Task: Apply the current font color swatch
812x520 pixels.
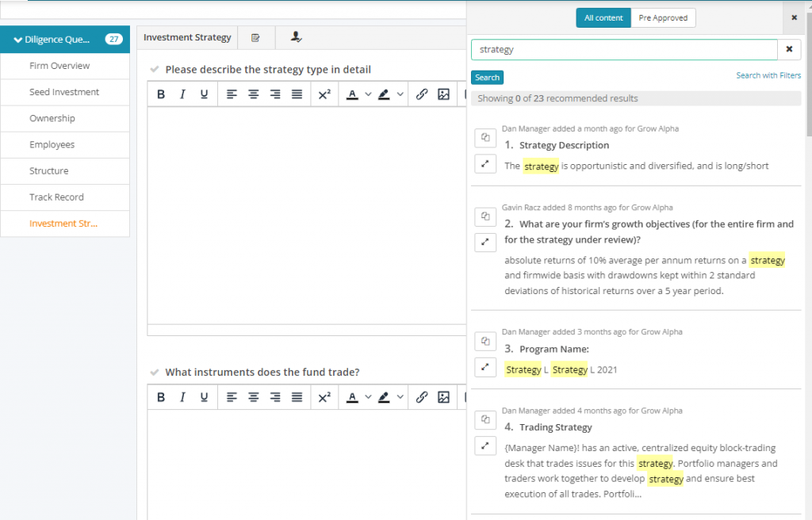Action: click(x=351, y=94)
